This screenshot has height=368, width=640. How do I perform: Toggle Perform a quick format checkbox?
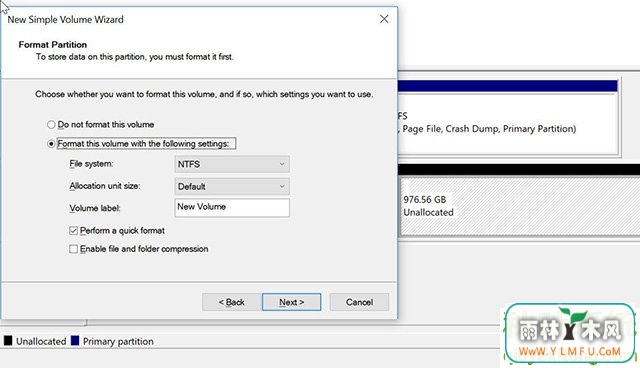click(x=73, y=231)
